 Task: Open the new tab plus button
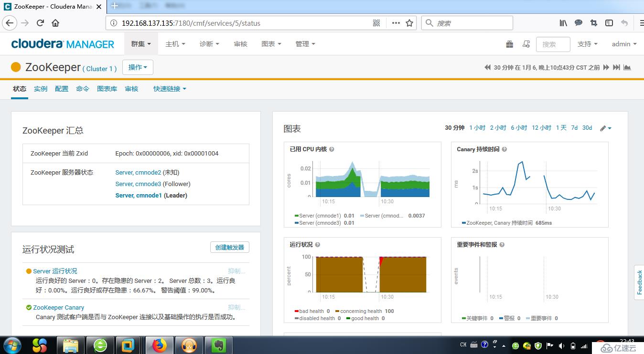(115, 6)
